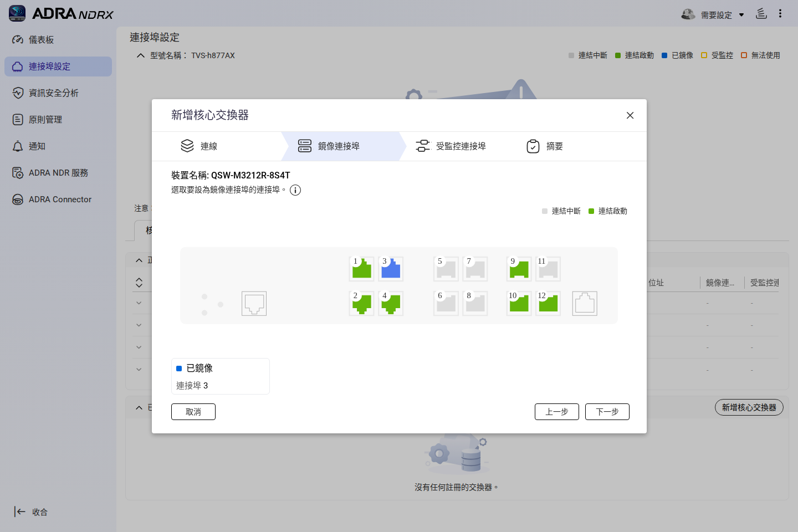798x532 pixels.
Task: Click the ADRA NDRX logo
Action: click(61, 13)
